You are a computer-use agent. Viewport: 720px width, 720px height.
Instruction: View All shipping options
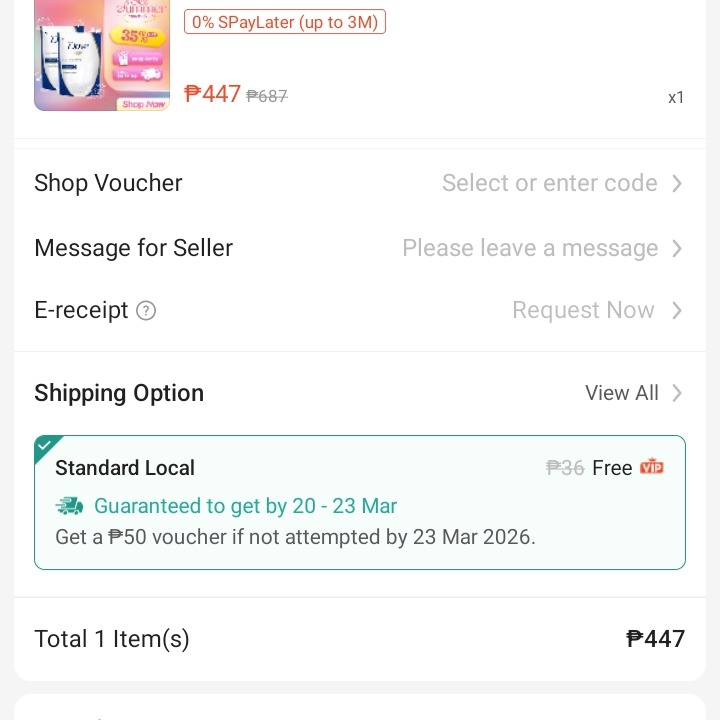[x=621, y=393]
